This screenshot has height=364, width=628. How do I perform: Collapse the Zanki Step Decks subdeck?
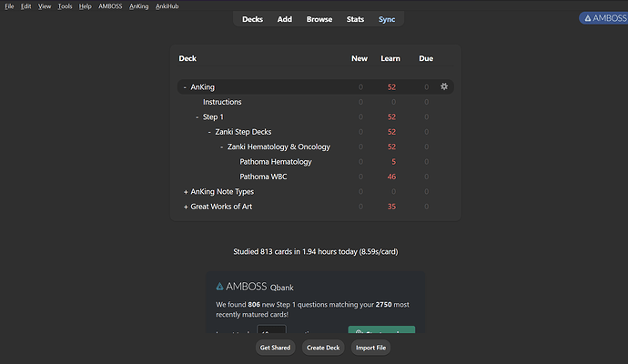tap(210, 132)
